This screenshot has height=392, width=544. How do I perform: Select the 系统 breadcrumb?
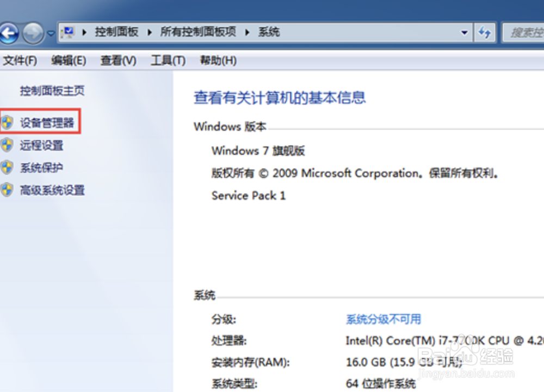click(269, 32)
